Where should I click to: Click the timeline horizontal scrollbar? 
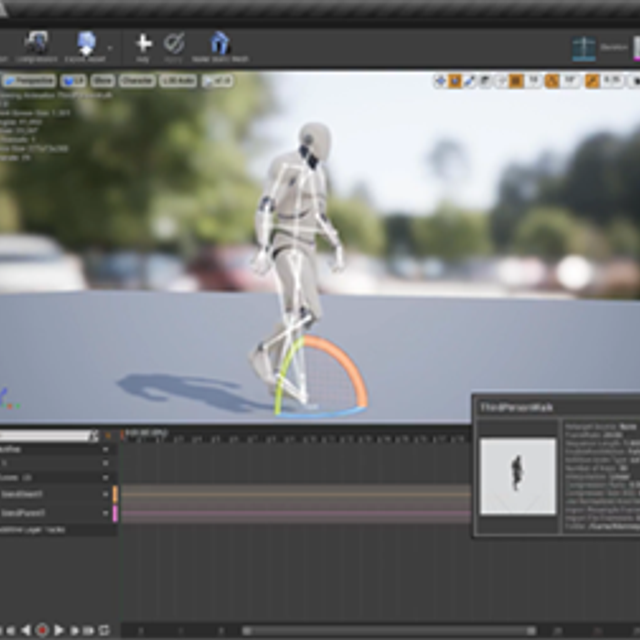[x=390, y=631]
